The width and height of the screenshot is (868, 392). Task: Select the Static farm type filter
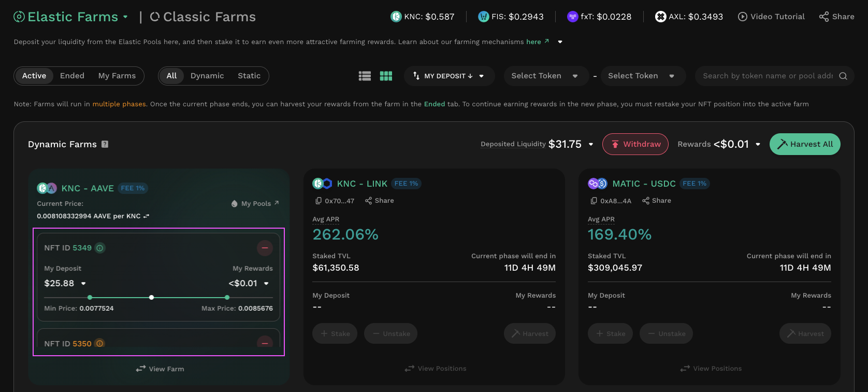click(x=249, y=76)
